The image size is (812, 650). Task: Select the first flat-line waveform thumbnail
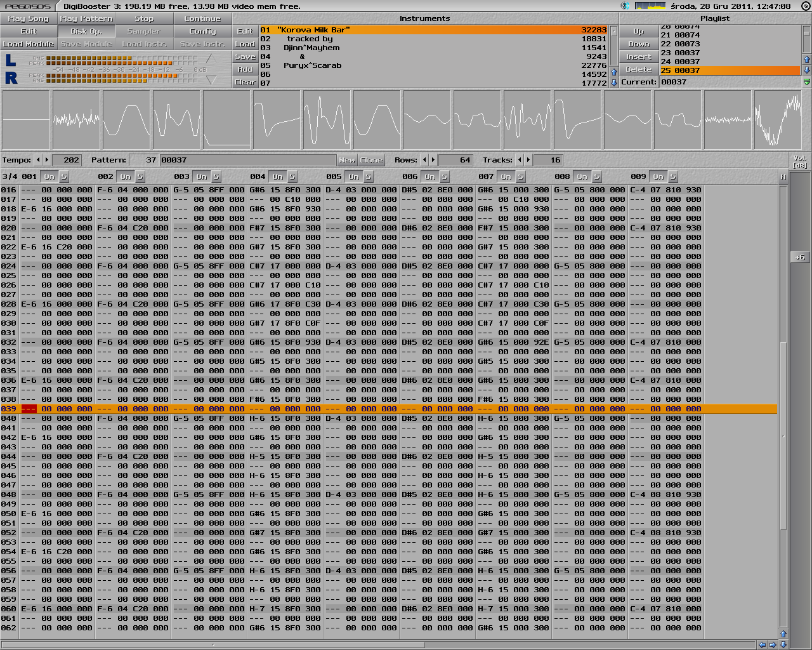click(x=26, y=119)
